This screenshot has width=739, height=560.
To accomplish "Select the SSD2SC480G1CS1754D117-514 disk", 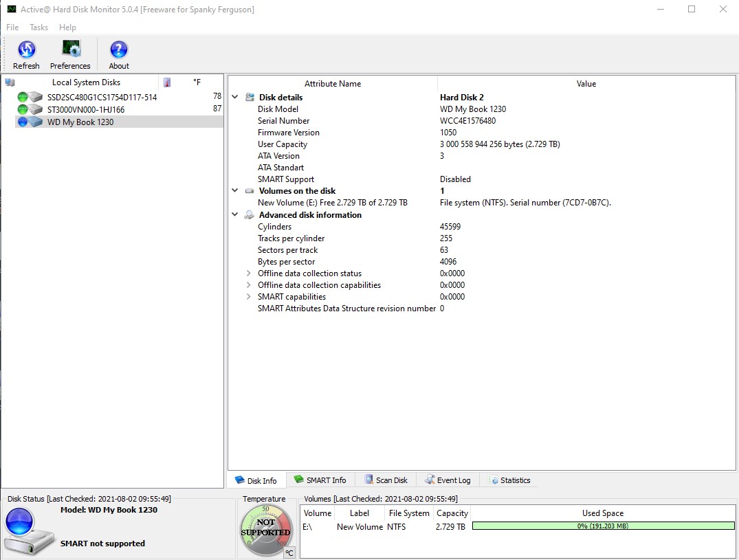I will [102, 98].
